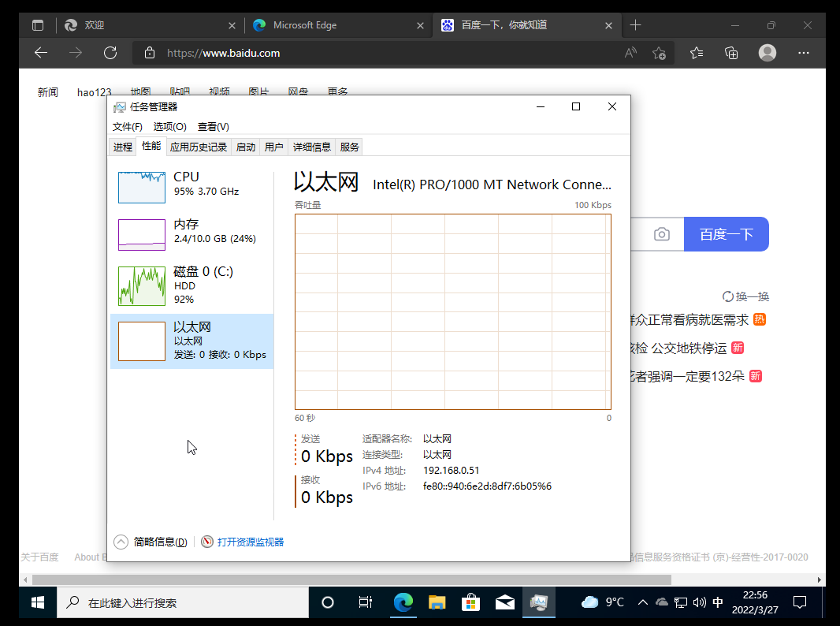The height and width of the screenshot is (626, 840).
Task: Open the Edge settings menu with three dots
Action: 803,53
